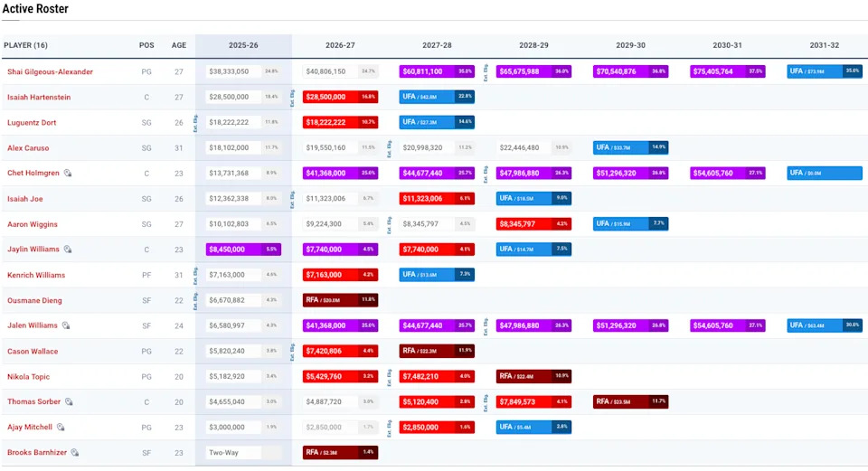Open the Cason Wallace player link

click(33, 352)
